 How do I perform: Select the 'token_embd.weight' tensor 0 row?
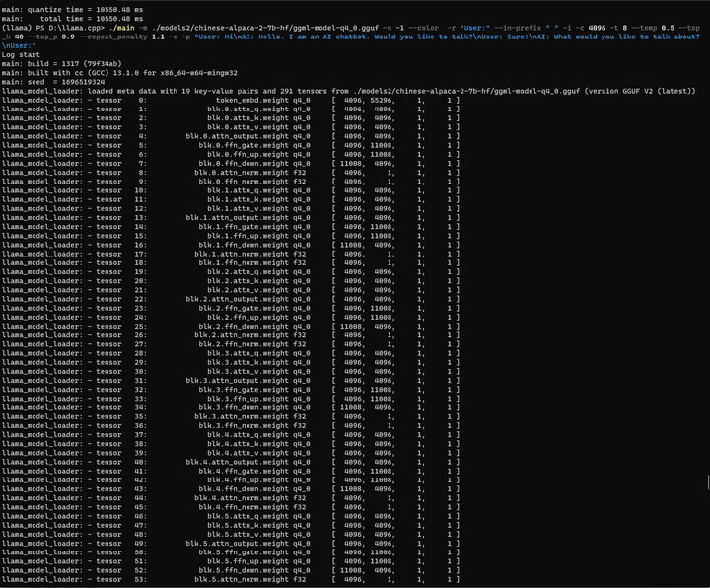231,100
